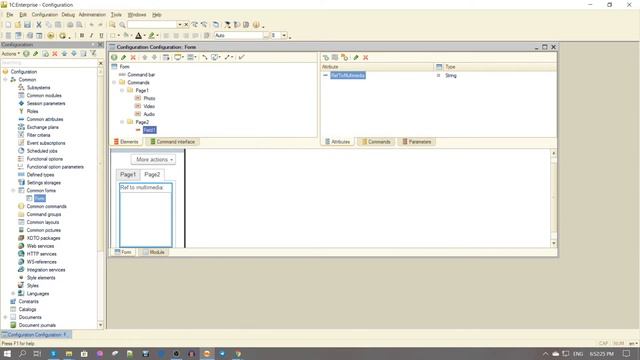Click the taskbar Search magnifier icon
This screenshot has height=360, width=640.
click(23, 353)
